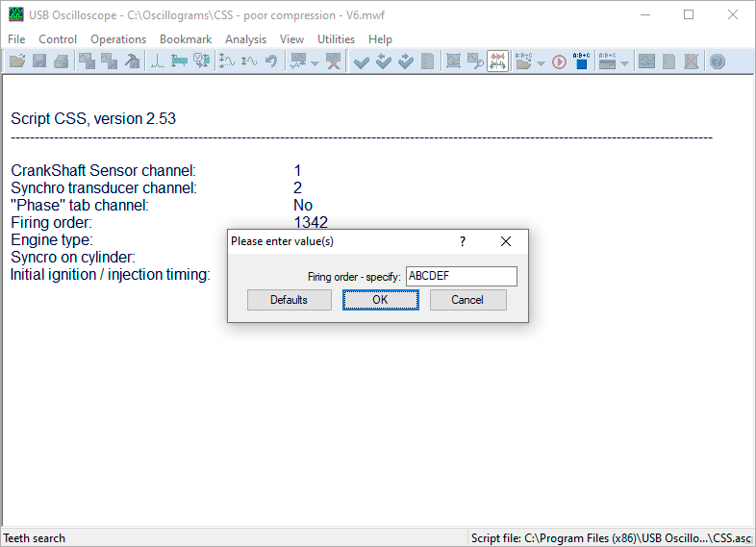The width and height of the screenshot is (756, 547).
Task: Click the fit waveform to frame icon
Action: point(453,62)
